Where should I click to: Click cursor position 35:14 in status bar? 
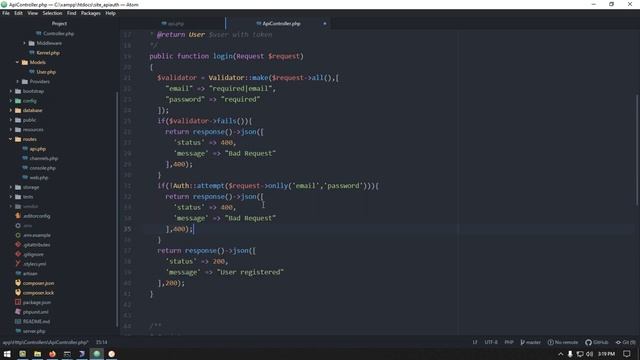click(x=102, y=342)
